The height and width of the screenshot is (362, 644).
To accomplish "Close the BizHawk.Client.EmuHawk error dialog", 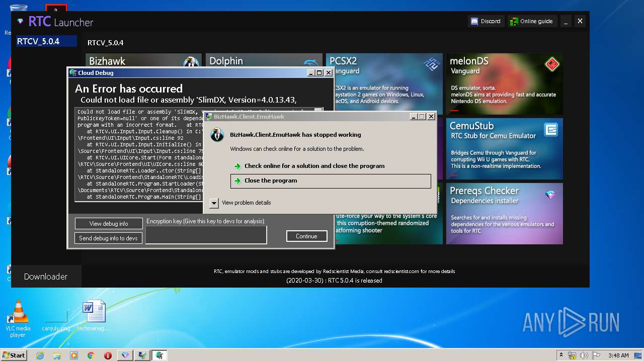I will coord(431,117).
